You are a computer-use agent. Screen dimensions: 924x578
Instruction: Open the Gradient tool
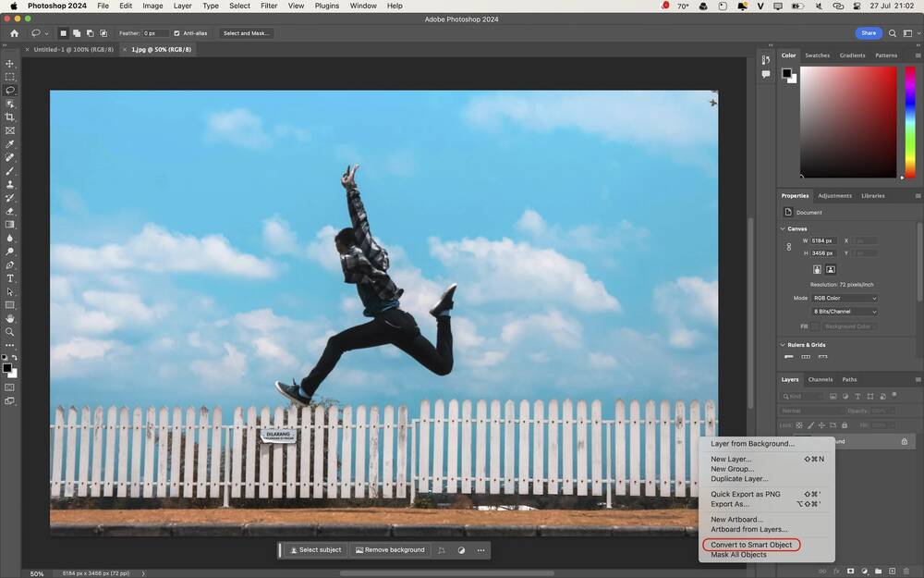click(x=10, y=224)
